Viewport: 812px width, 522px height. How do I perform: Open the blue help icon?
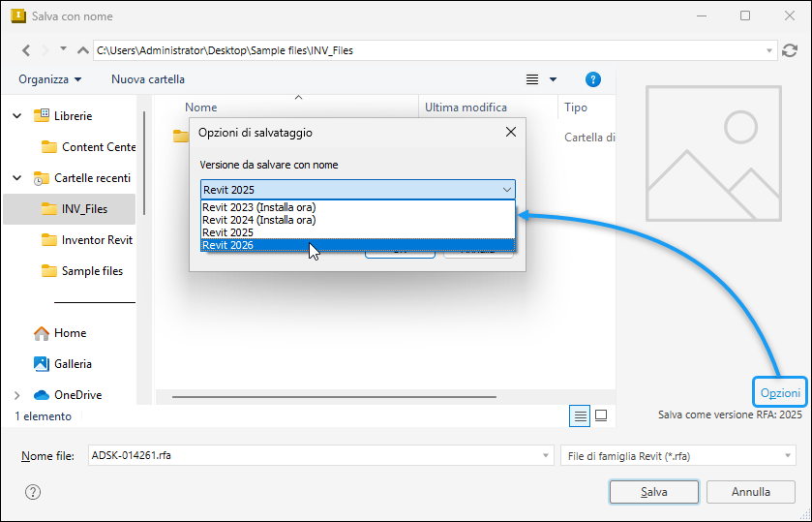(x=593, y=79)
